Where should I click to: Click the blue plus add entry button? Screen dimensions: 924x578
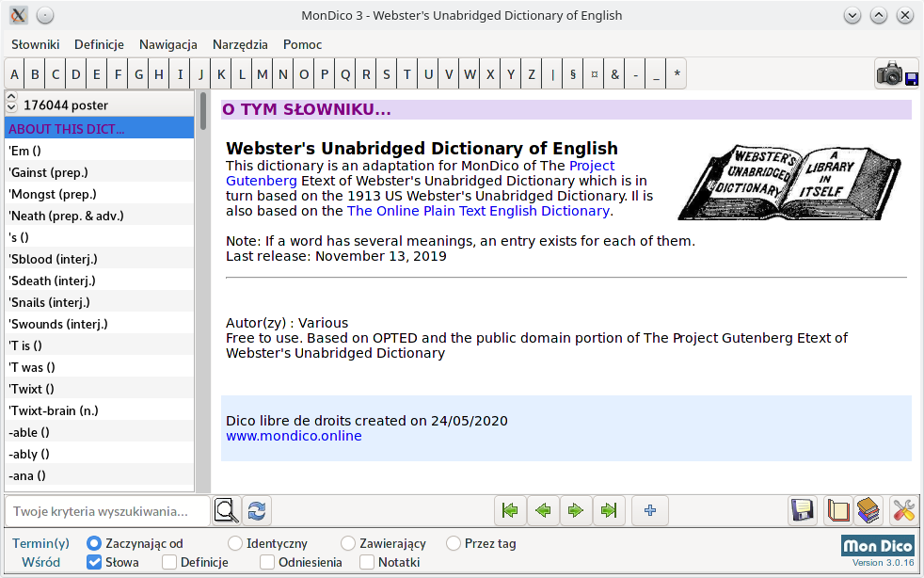[x=650, y=511]
